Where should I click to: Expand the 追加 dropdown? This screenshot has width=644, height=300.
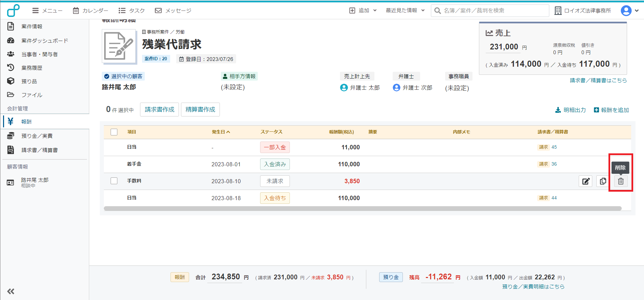pyautogui.click(x=363, y=10)
